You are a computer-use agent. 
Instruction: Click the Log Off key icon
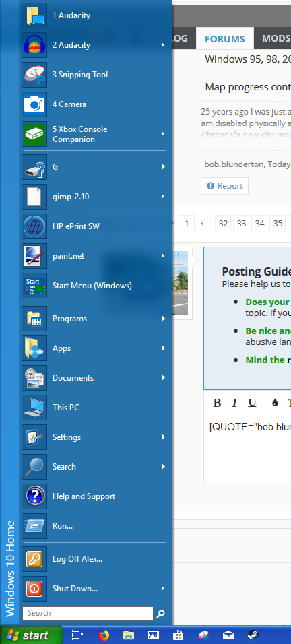click(x=34, y=559)
